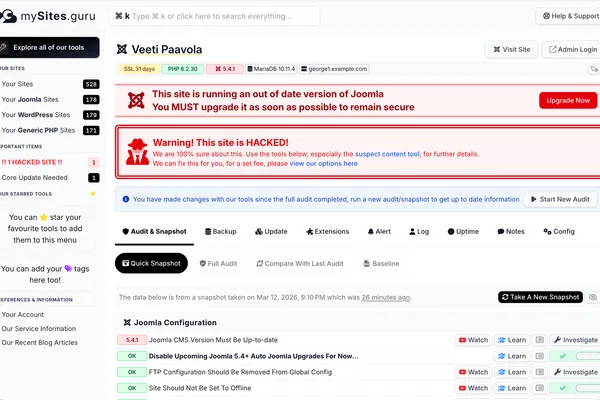Open Help & Support
Viewport: 600px width, 400px height.
click(x=570, y=16)
